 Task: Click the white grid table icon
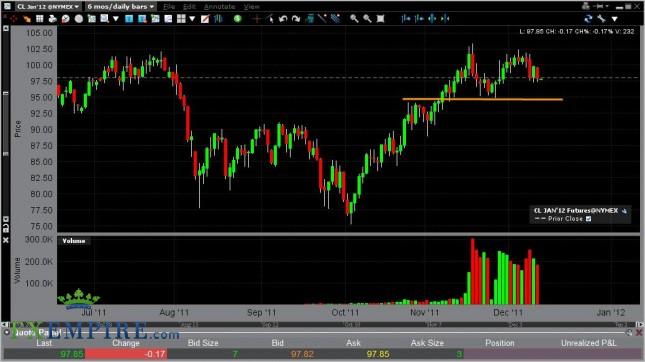pos(39,19)
